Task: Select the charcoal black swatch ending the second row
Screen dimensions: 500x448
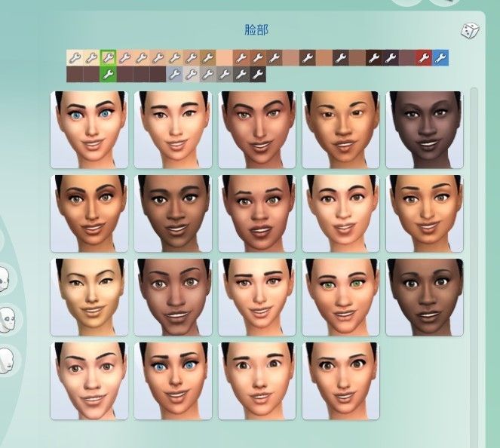Action: pyautogui.click(x=257, y=75)
